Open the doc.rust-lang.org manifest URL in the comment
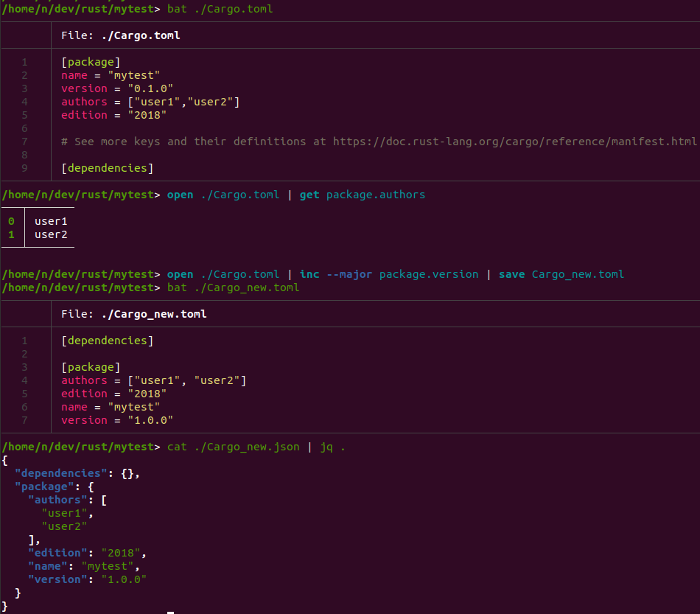Viewport: 700px width, 614px height. (x=514, y=142)
